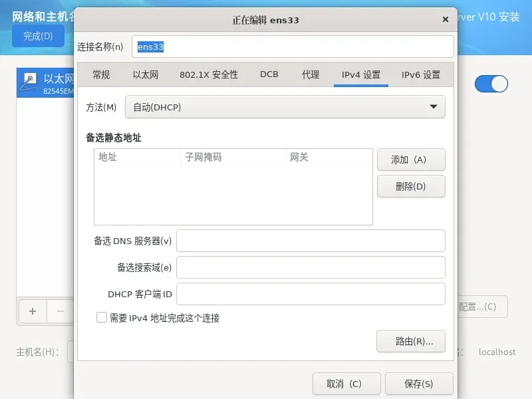This screenshot has height=399, width=532.
Task: Switch to IPv6 settings tab
Action: (420, 75)
